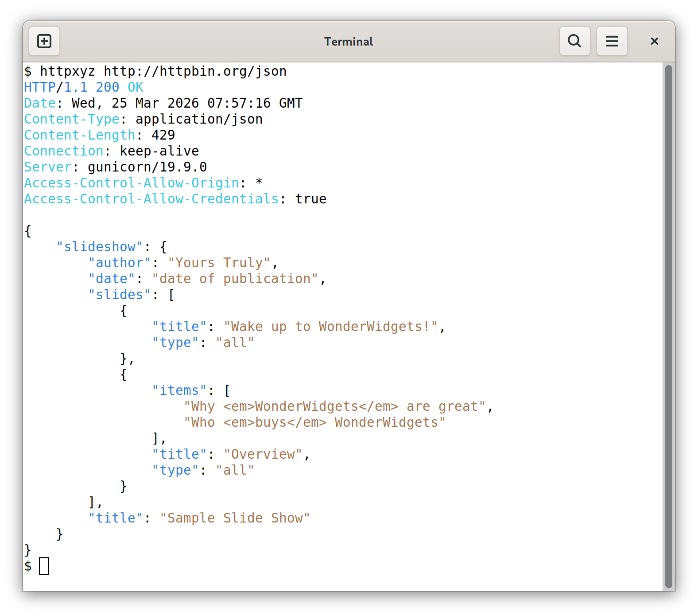
Task: Click the vertical scrollbar
Action: (669, 326)
